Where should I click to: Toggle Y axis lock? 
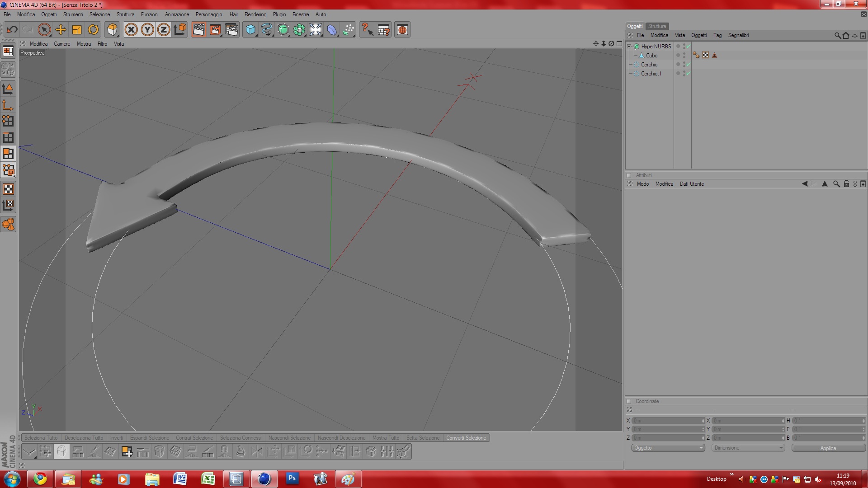(x=147, y=30)
